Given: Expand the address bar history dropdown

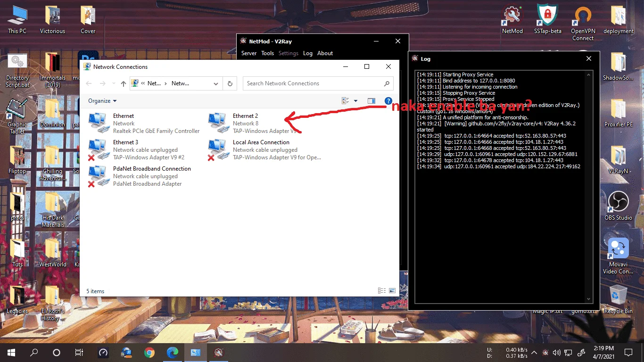Looking at the screenshot, I should pos(216,83).
